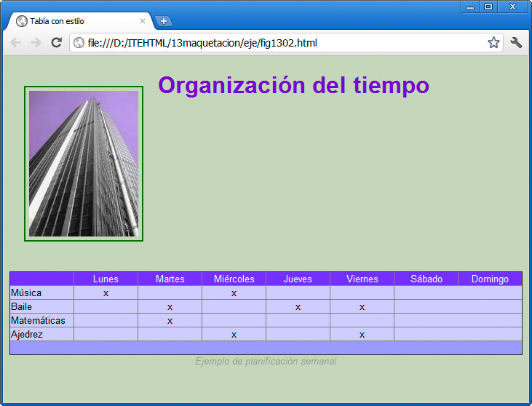Click 'Ejemplo de planificación semanal' caption
This screenshot has height=406, width=532.
(x=266, y=361)
